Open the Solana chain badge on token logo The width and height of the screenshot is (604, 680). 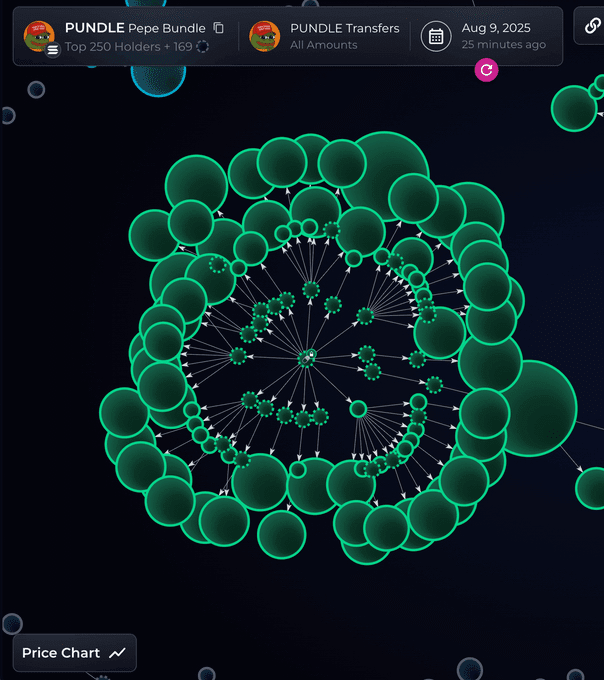[x=53, y=50]
